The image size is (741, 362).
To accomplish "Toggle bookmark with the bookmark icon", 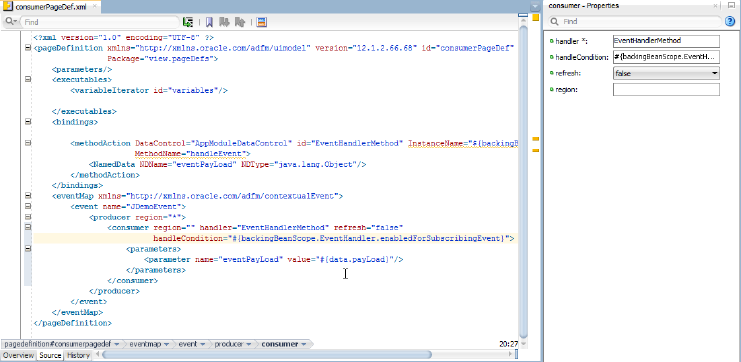I will pyautogui.click(x=209, y=22).
